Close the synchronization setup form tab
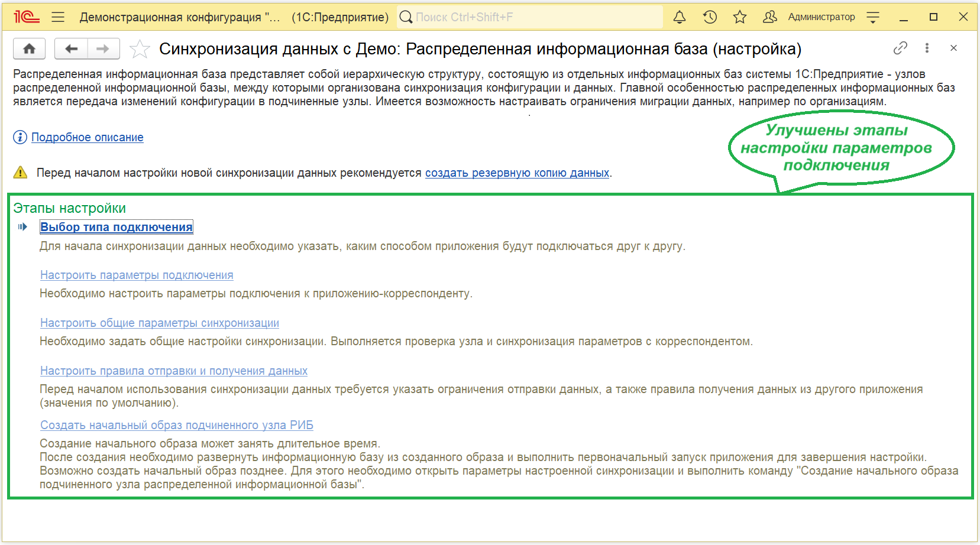 (953, 48)
